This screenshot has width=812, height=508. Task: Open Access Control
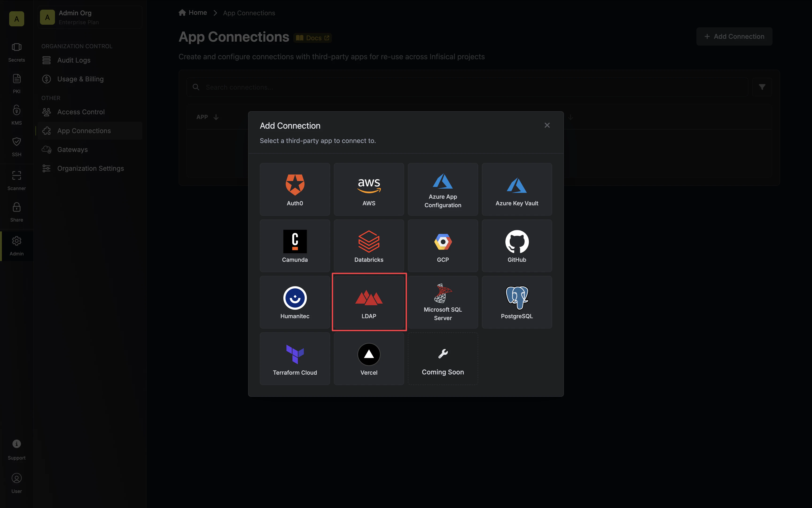click(x=90, y=112)
